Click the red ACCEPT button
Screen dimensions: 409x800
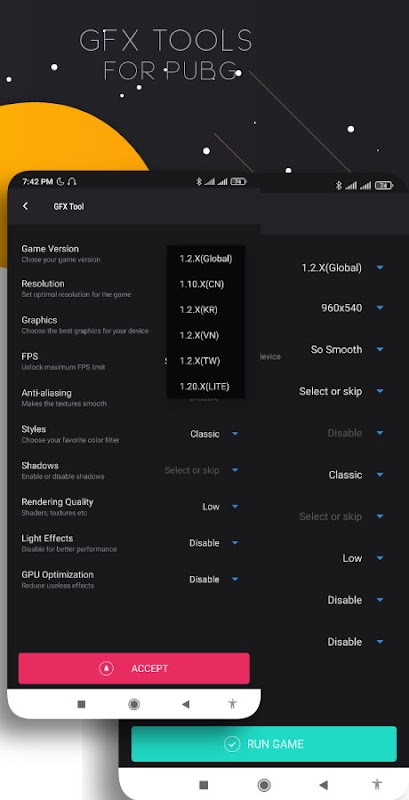click(134, 668)
